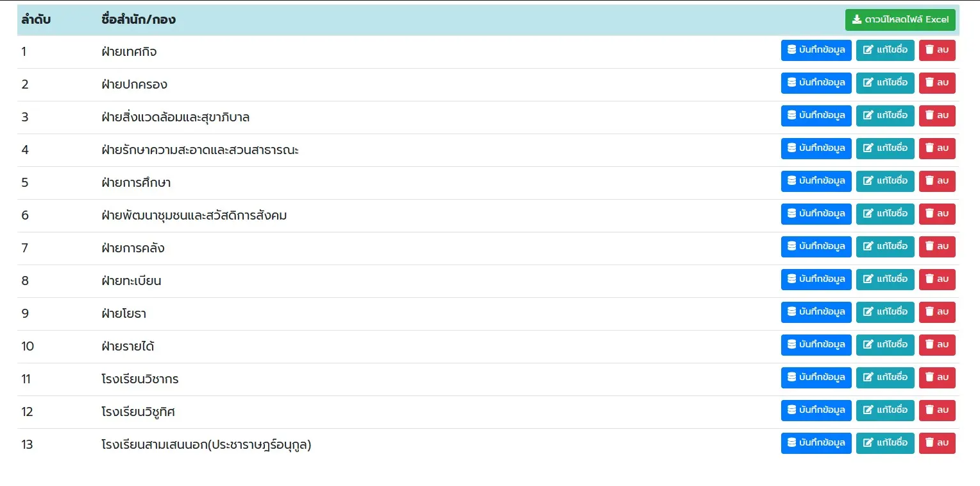Edit name of โรงเรียนสามเสนนอก(ประชาราษฎร์อนุกูล)
Viewport: 980px width, 486px height.
[x=885, y=443]
